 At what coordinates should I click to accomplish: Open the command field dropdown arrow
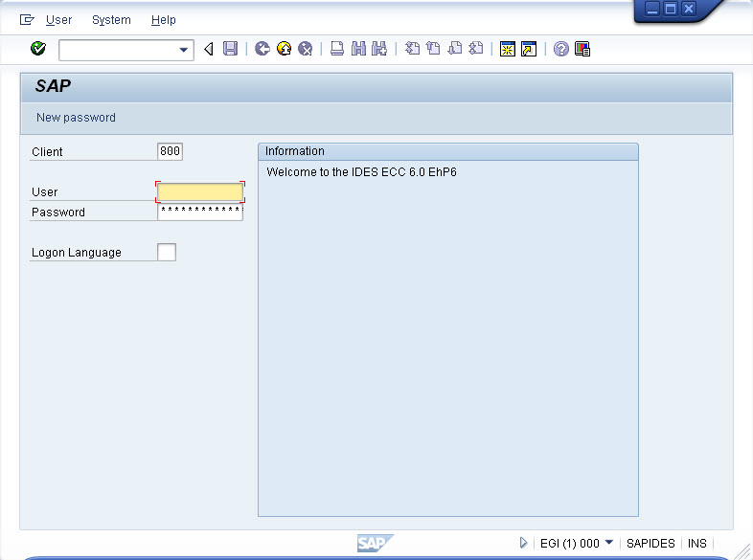tap(183, 50)
